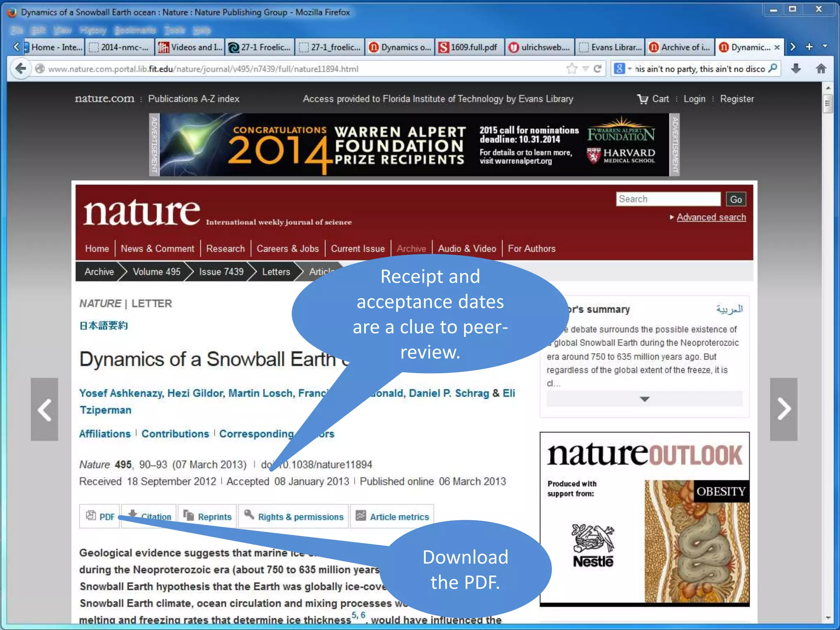Open Research nav item

pyautogui.click(x=225, y=249)
